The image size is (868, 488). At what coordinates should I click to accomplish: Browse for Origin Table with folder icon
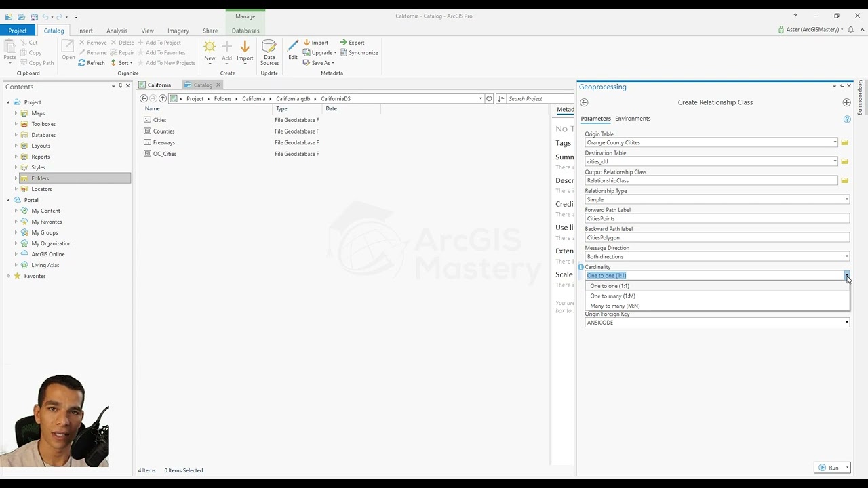click(x=845, y=142)
